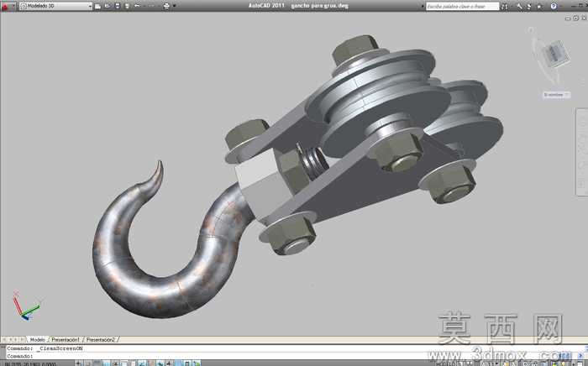
Task: Focus the keyword search field in title bar
Action: click(462, 7)
